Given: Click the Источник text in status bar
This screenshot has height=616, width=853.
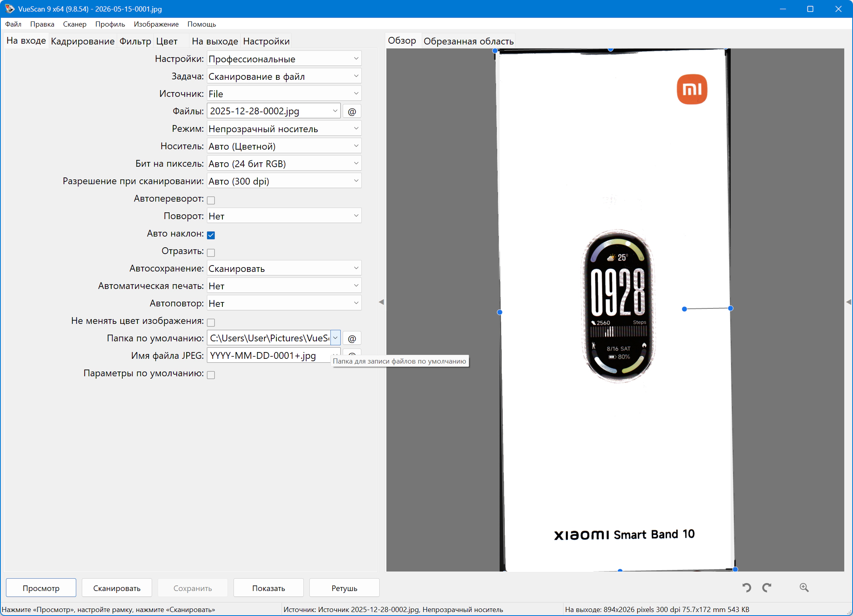Looking at the screenshot, I should [393, 610].
